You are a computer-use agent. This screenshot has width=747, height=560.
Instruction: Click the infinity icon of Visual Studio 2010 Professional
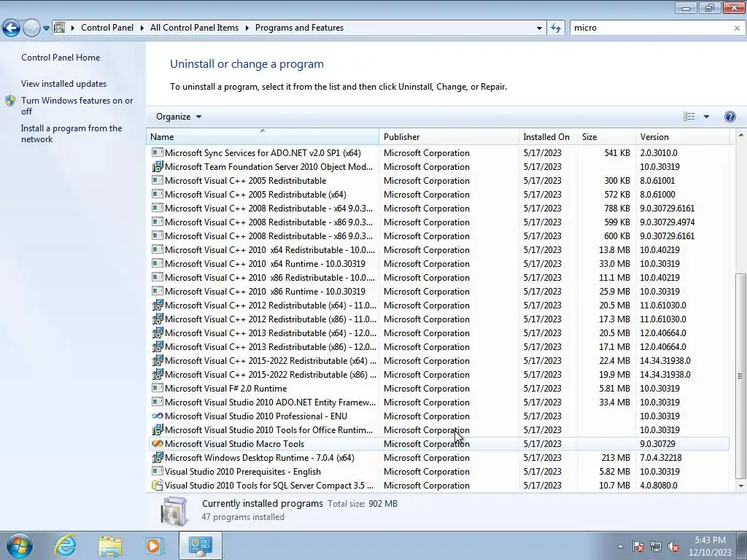coord(158,416)
